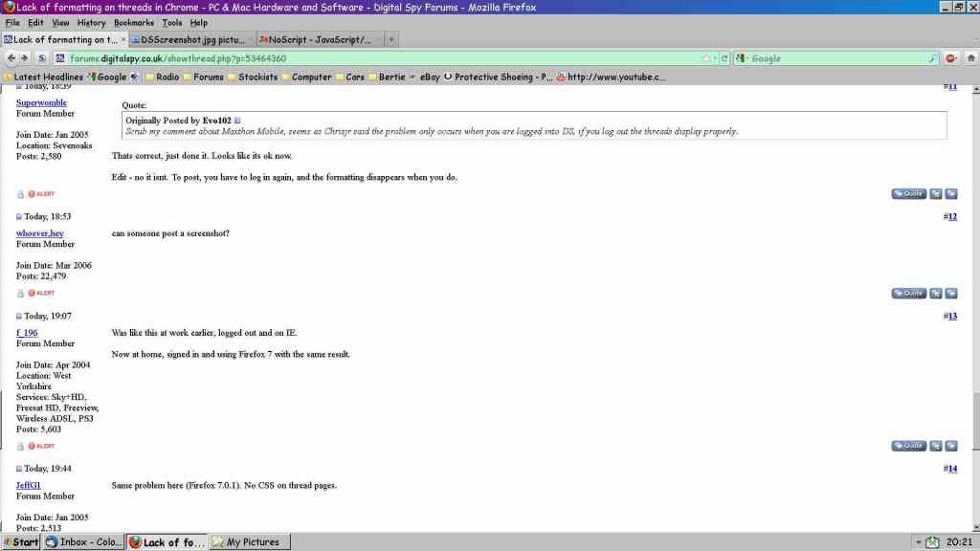
Task: Reload the page with the refresh icon
Action: pos(724,58)
